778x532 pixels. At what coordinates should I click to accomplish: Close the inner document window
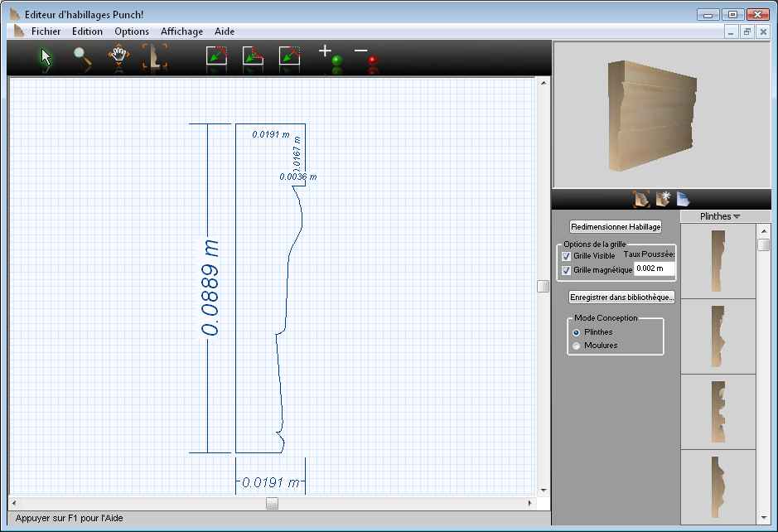tap(763, 32)
